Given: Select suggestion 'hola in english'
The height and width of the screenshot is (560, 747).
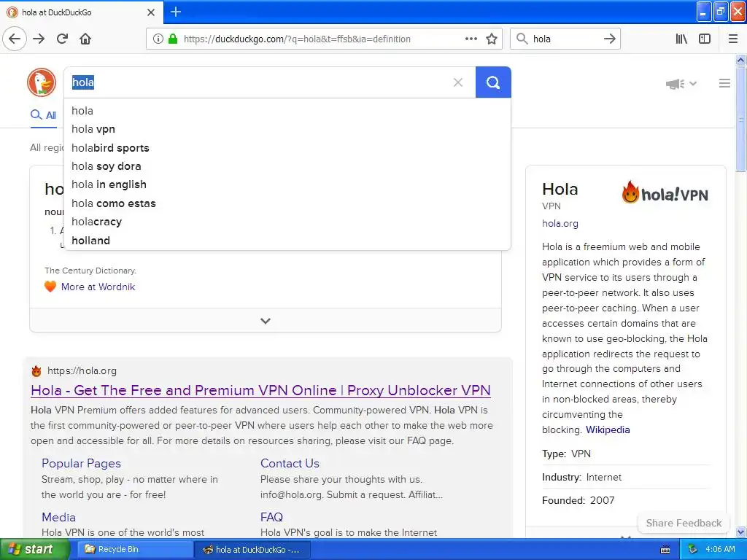Looking at the screenshot, I should pyautogui.click(x=287, y=184).
